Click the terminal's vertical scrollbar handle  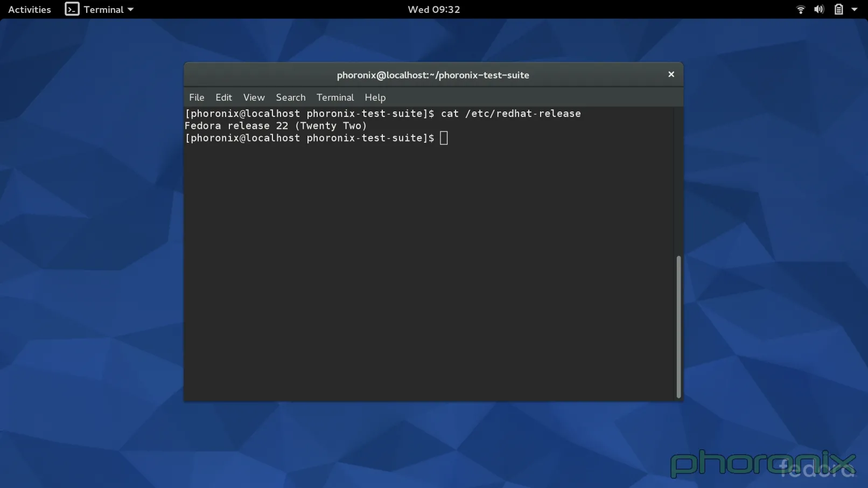click(678, 326)
